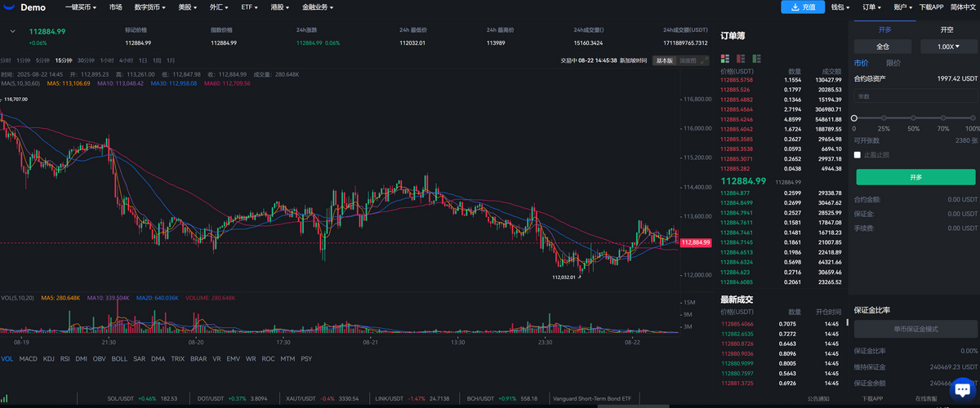
Task: Enable the MACD indicator
Action: (29, 358)
